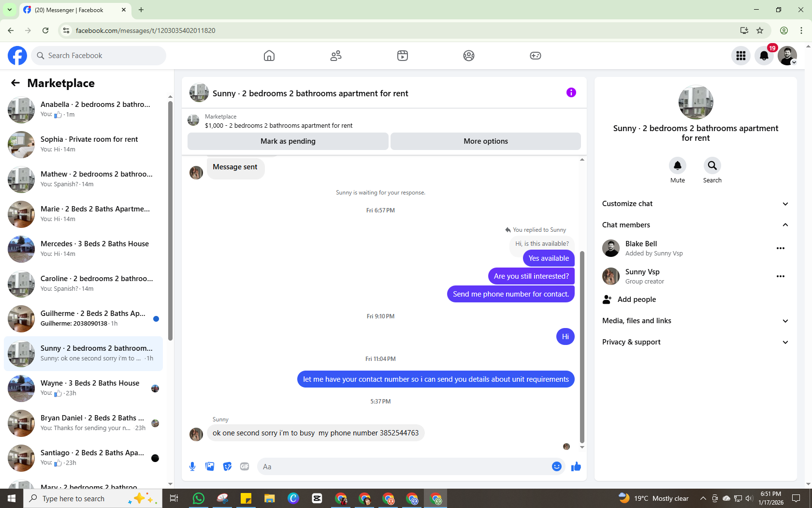Click Search Facebook field
The width and height of the screenshot is (812, 508).
pyautogui.click(x=99, y=56)
